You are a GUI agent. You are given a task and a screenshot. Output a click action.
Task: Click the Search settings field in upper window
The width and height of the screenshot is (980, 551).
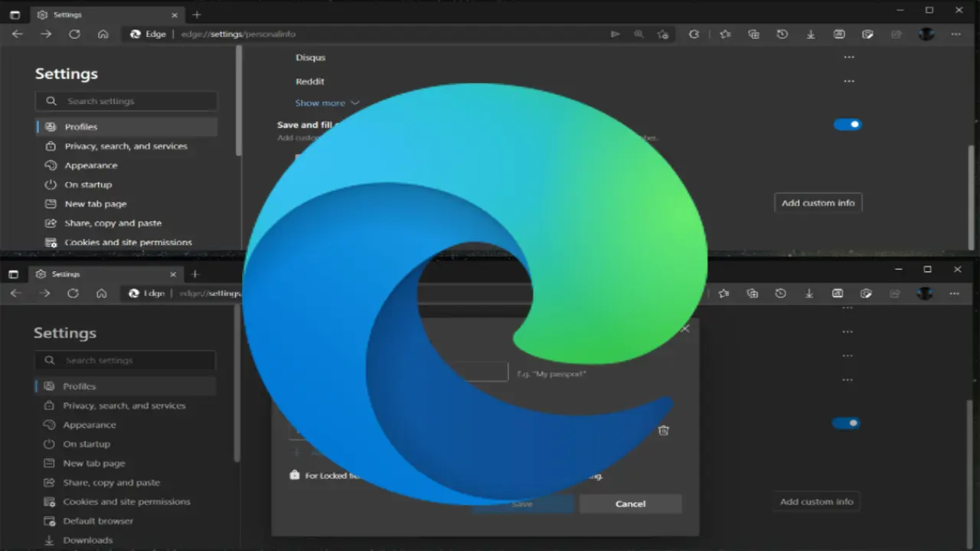point(126,101)
